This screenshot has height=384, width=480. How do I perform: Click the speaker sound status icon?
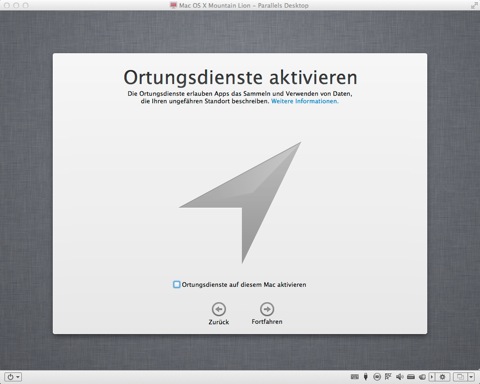[x=399, y=377]
